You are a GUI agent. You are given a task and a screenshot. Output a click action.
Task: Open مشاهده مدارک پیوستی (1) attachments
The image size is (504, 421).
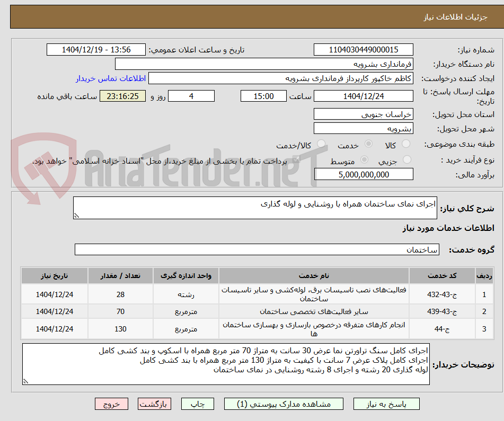tap(284, 404)
